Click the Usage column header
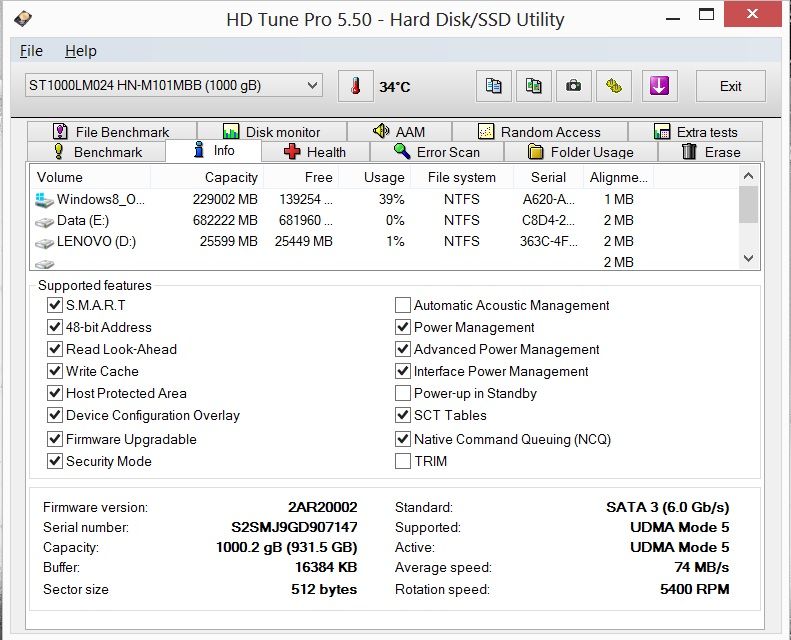 click(x=374, y=178)
